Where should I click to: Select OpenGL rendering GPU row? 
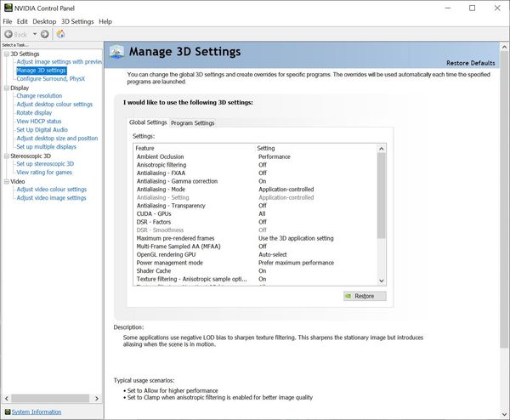click(x=256, y=254)
